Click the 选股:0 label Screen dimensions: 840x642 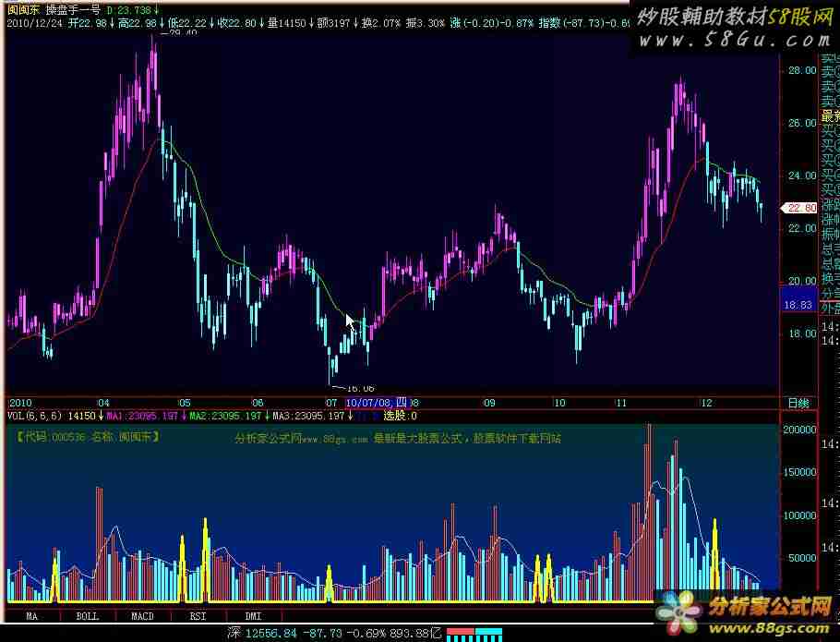(x=401, y=416)
